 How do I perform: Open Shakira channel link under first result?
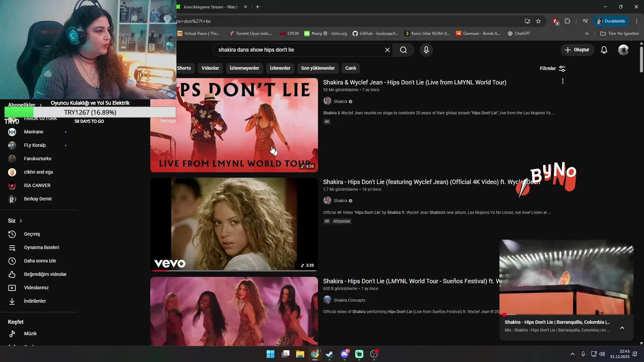(x=341, y=102)
